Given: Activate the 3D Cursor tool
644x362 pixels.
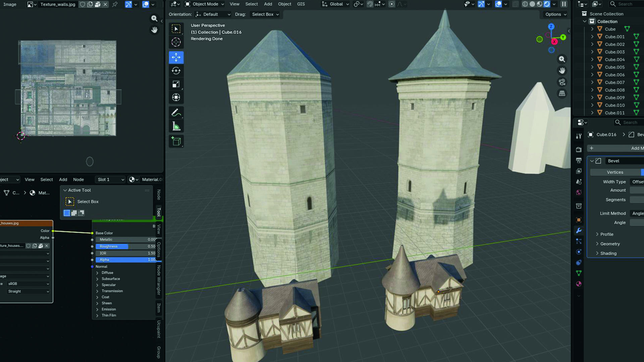Looking at the screenshot, I should [176, 42].
